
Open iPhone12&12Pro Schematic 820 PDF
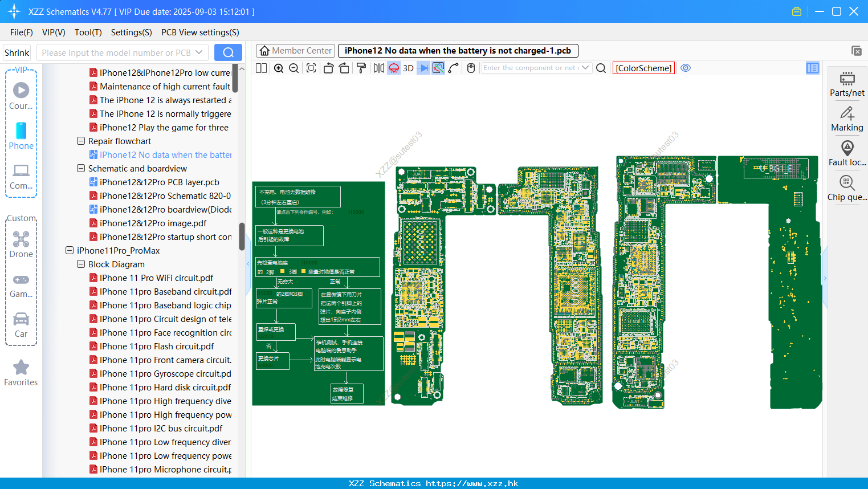[x=160, y=196]
